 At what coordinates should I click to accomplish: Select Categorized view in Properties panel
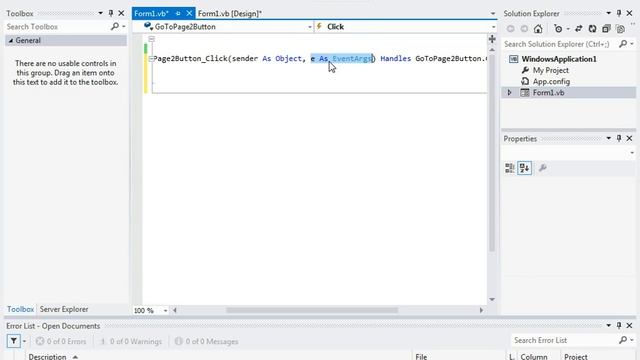click(x=510, y=168)
